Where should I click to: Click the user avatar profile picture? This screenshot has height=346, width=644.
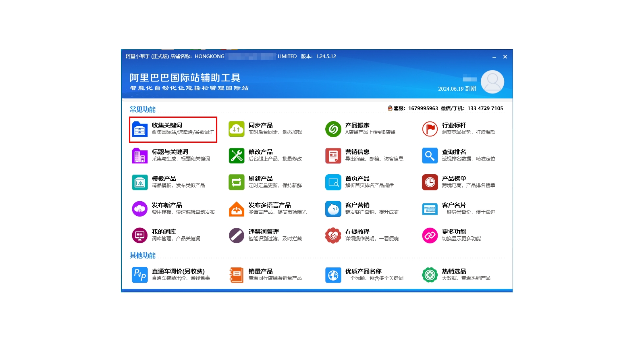tap(492, 82)
